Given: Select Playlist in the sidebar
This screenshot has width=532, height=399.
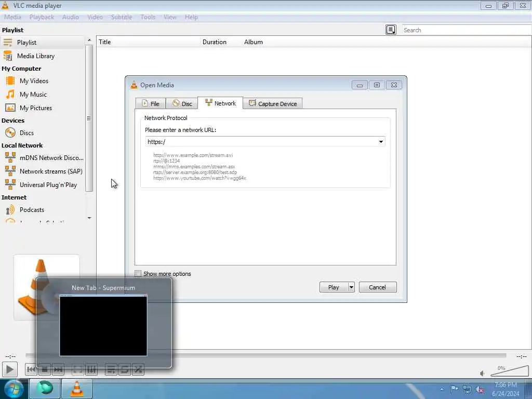Looking at the screenshot, I should [42, 43].
